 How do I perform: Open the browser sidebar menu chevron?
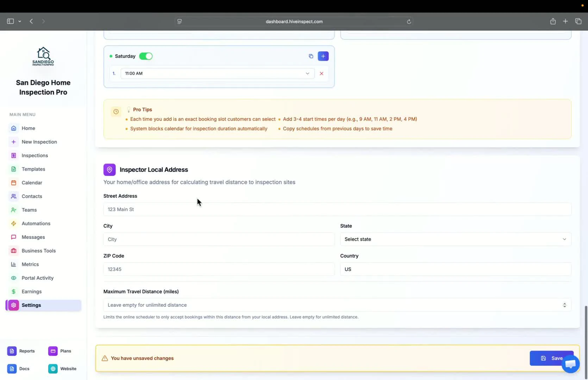click(20, 21)
